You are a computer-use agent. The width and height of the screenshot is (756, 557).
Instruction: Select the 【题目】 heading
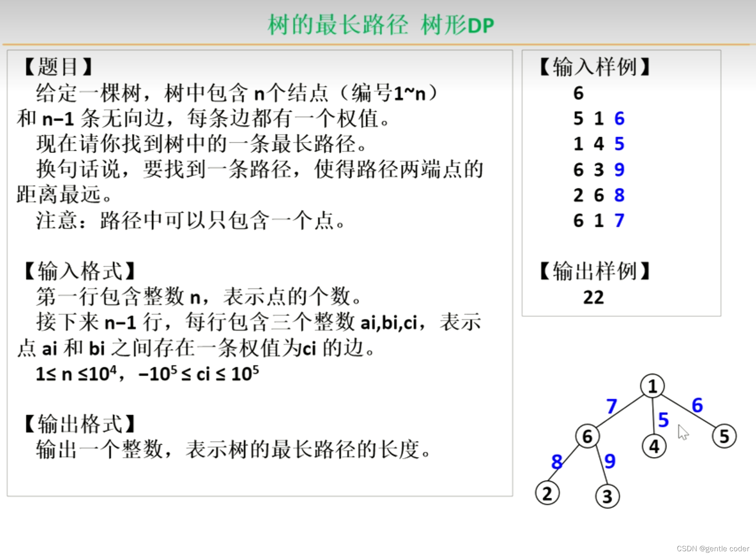click(x=58, y=67)
